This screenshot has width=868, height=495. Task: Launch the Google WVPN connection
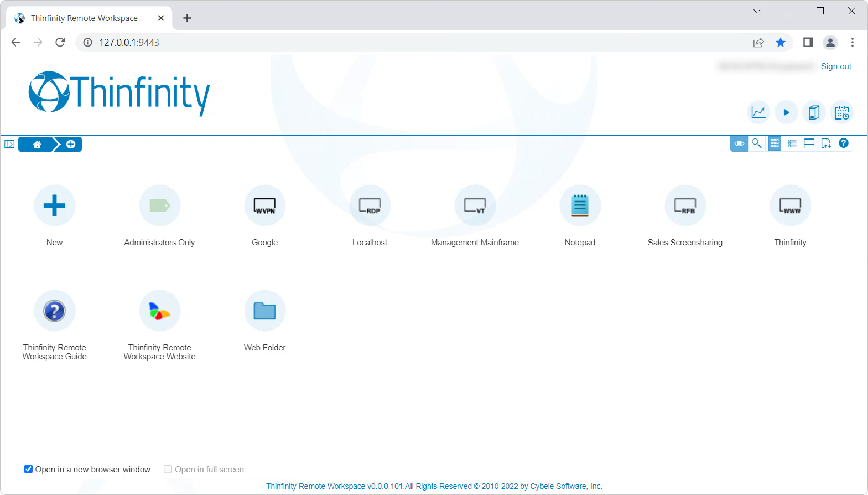[264, 205]
